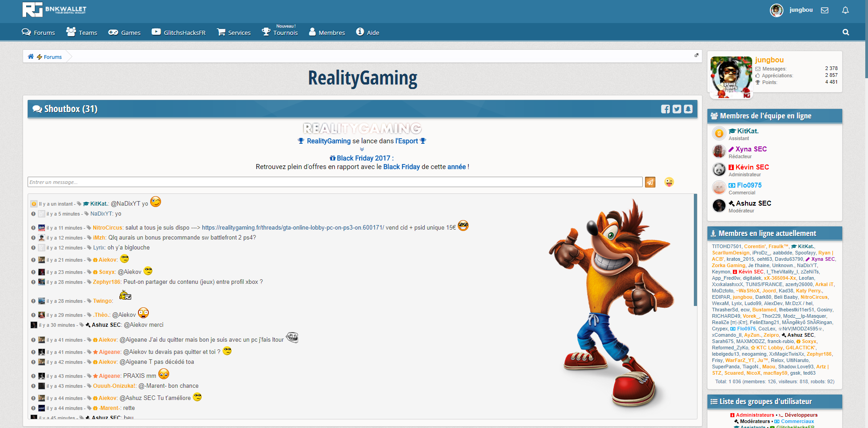The height and width of the screenshot is (428, 868).
Task: Open the Membres menu
Action: coord(327,32)
